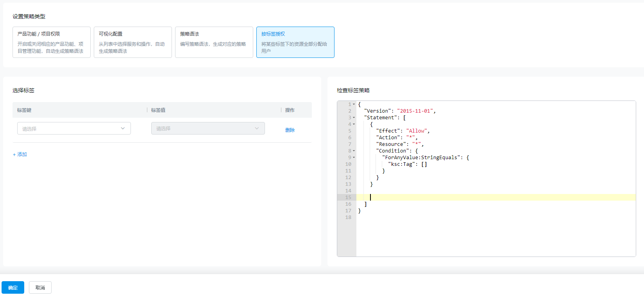
Task: Click line number 18 in editor gutter
Action: (348, 217)
